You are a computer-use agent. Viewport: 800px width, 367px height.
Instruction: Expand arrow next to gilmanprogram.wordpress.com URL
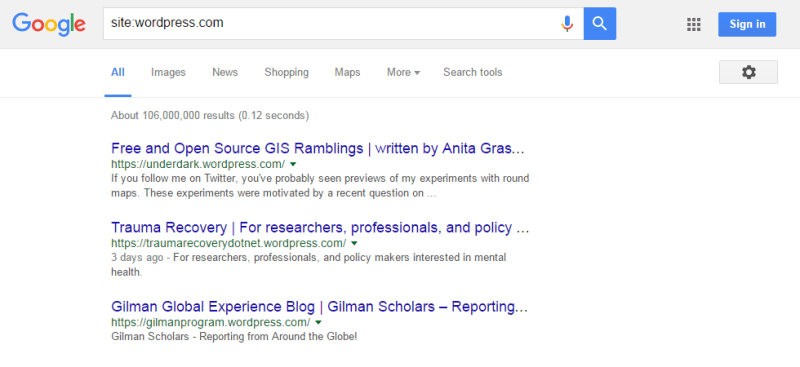click(318, 323)
